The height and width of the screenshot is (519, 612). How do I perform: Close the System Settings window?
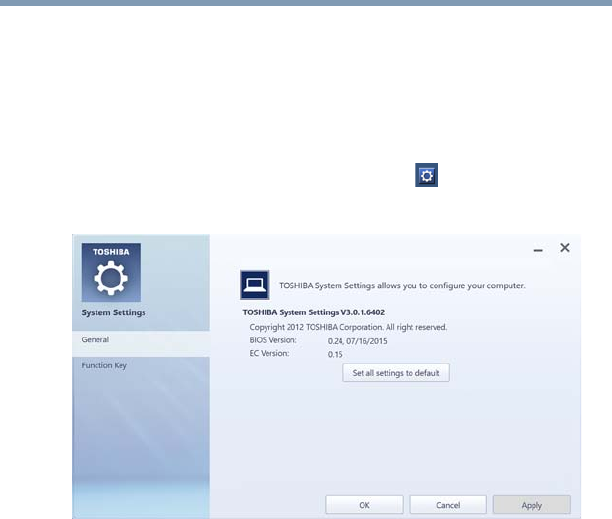tap(565, 247)
